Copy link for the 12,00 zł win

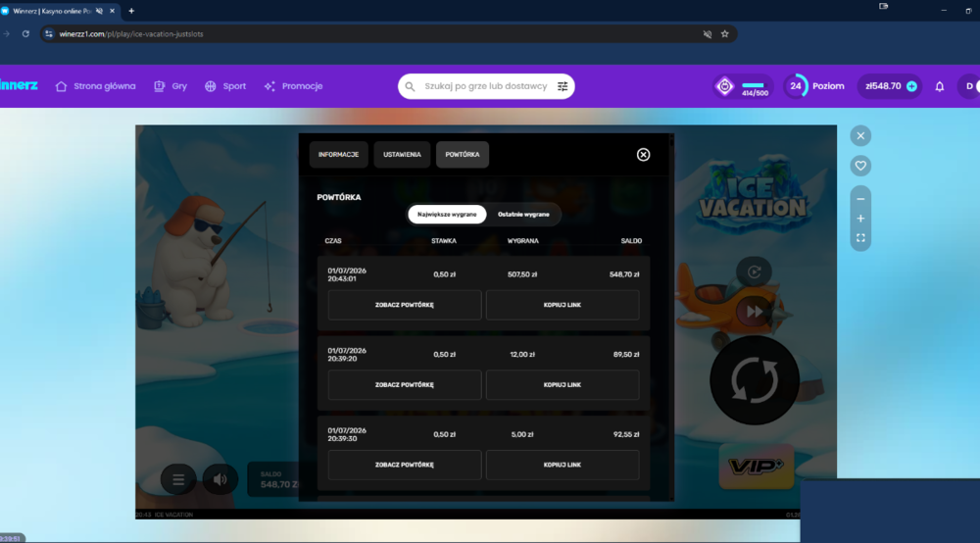pyautogui.click(x=563, y=385)
